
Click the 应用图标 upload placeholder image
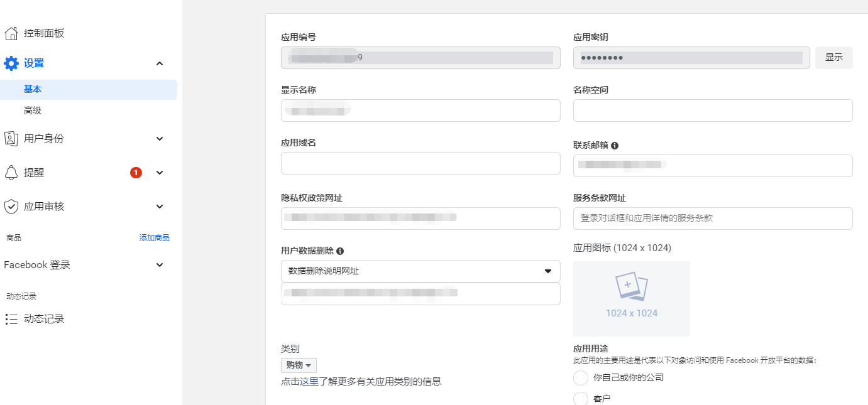coord(631,298)
